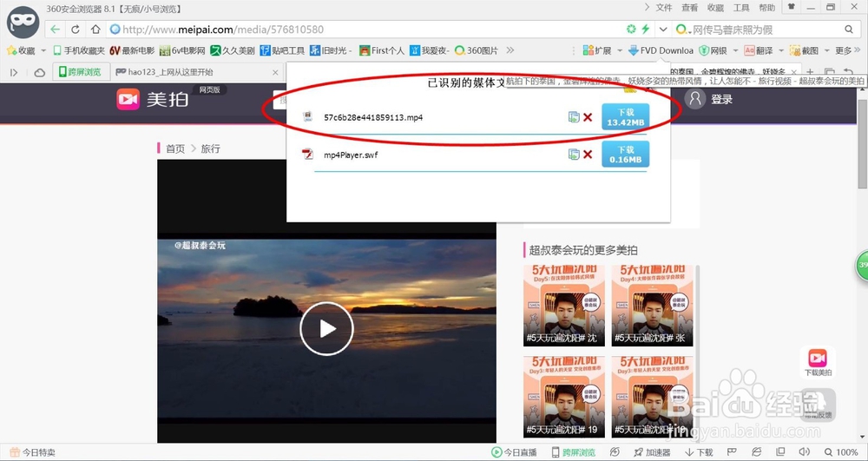
Task: Click the 截图 screenshot extension
Action: pyautogui.click(x=804, y=50)
